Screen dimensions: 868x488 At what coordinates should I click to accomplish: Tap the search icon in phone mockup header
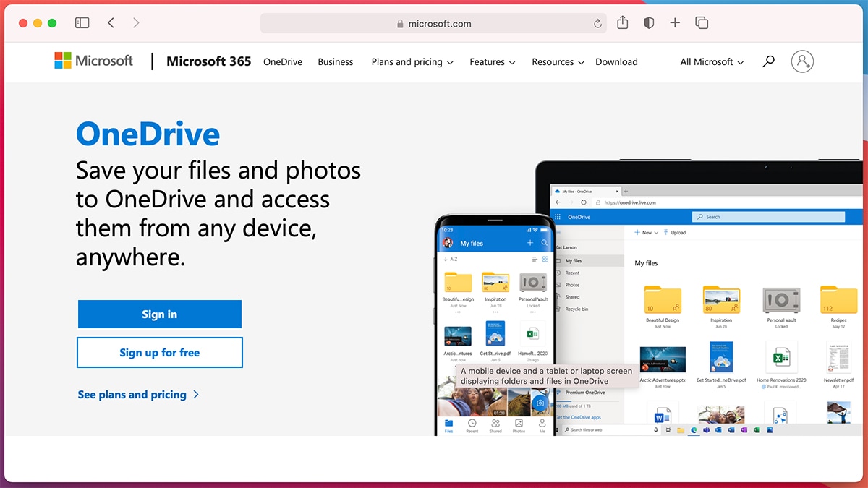point(545,243)
